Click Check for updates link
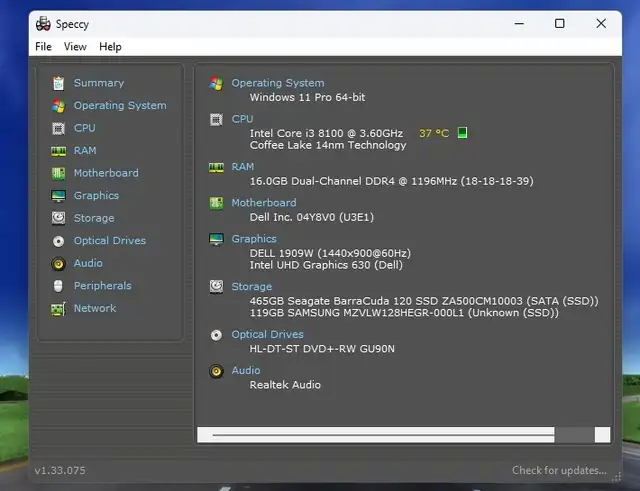The height and width of the screenshot is (491, 640). click(x=559, y=470)
